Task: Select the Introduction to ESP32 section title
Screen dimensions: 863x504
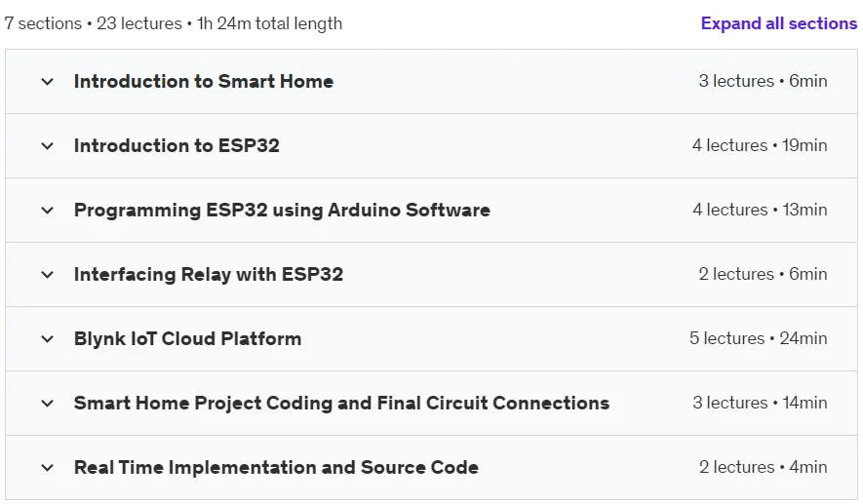Action: point(177,146)
